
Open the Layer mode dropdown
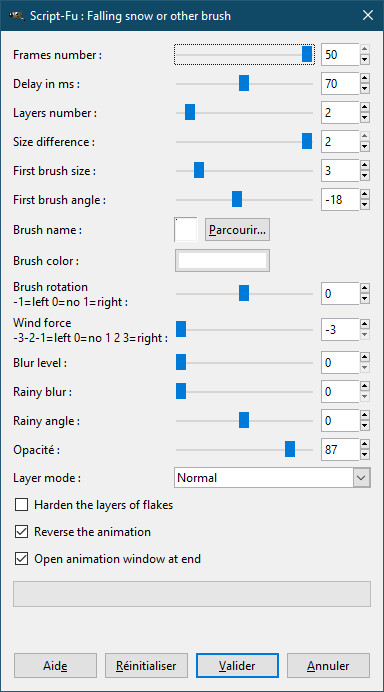(272, 478)
